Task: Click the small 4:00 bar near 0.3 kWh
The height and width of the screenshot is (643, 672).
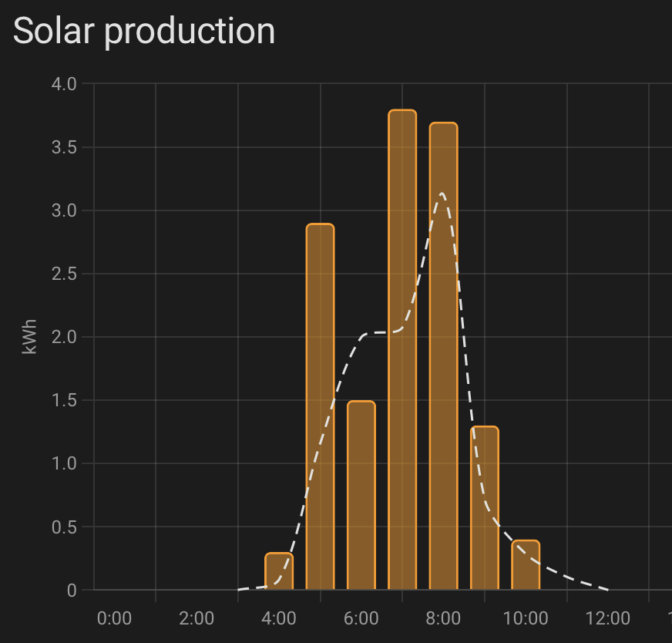Action: pyautogui.click(x=279, y=571)
